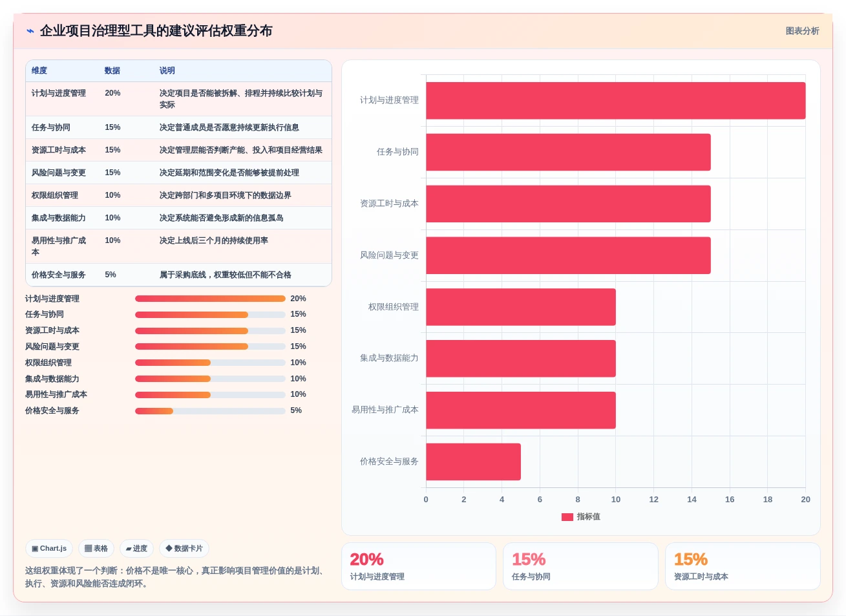This screenshot has height=616, width=846.
Task: Click the 风险问题与变更 progress list label
Action: 52,346
